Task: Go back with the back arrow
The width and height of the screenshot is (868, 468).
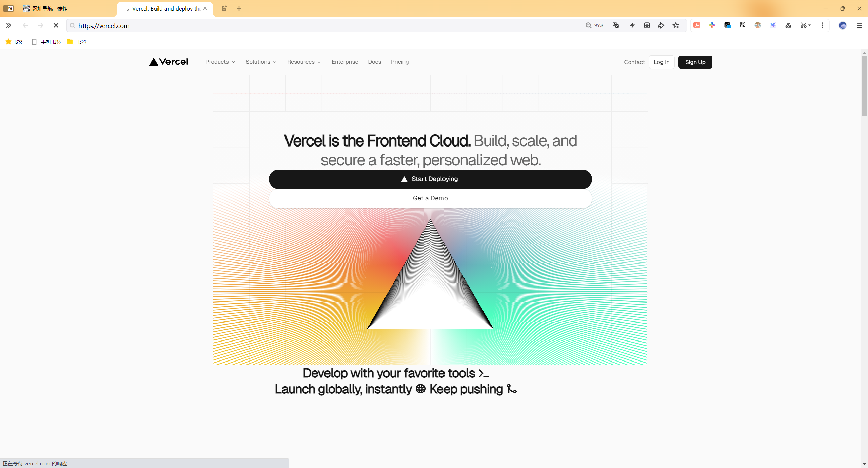Action: click(25, 25)
